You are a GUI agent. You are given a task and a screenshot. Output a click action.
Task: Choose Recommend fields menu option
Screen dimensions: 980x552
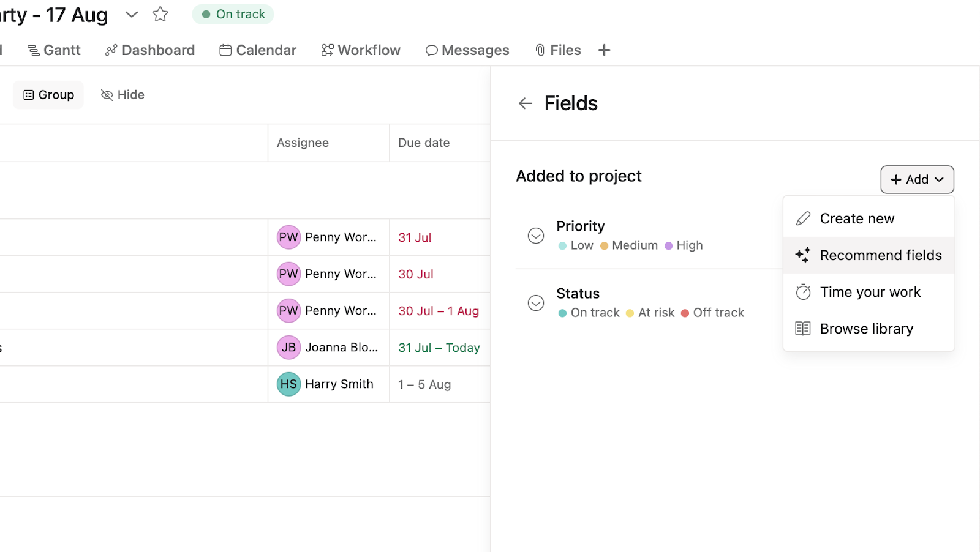coord(869,255)
